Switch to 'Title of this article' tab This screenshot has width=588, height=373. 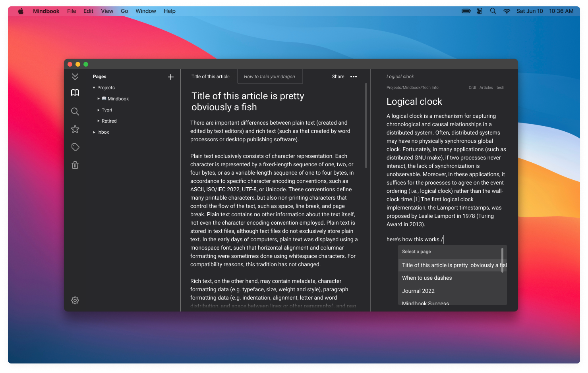pyautogui.click(x=210, y=77)
